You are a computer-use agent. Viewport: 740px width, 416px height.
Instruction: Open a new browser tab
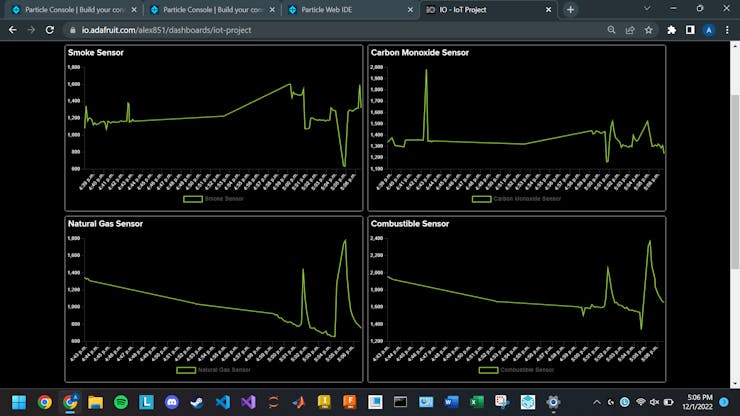coord(570,9)
